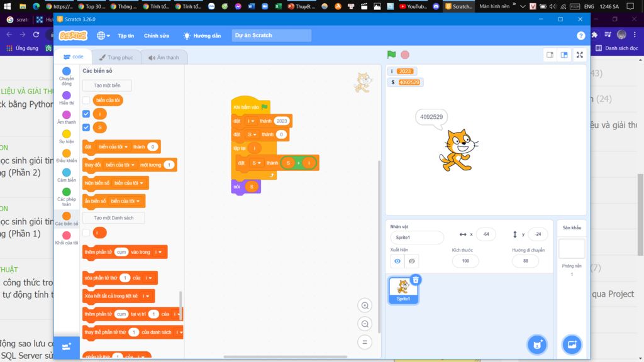Open list dropdown in 'xóa phần tử thứ' block
This screenshot has width=644, height=362.
[148, 278]
